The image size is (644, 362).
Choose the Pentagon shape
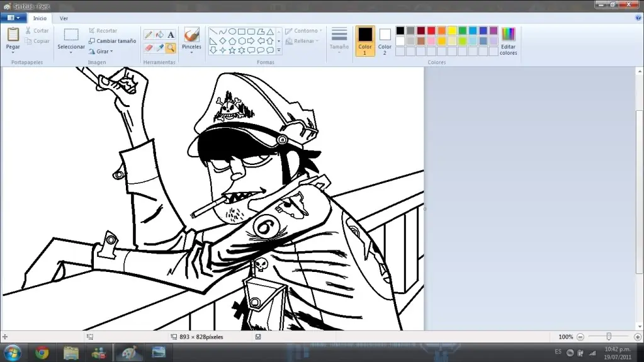(232, 41)
